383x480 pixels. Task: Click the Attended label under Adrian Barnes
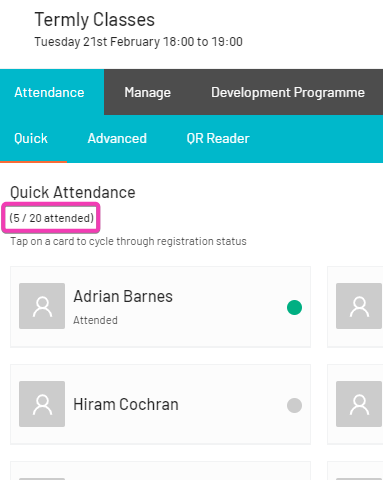95,320
